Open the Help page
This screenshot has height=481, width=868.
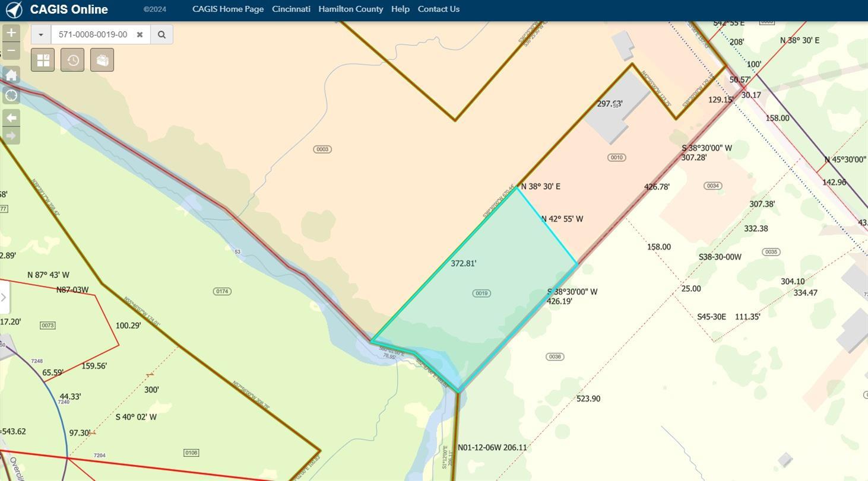[x=400, y=9]
